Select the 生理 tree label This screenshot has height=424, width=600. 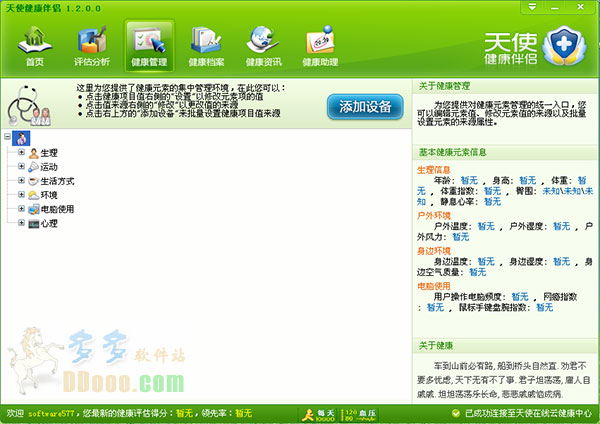49,153
